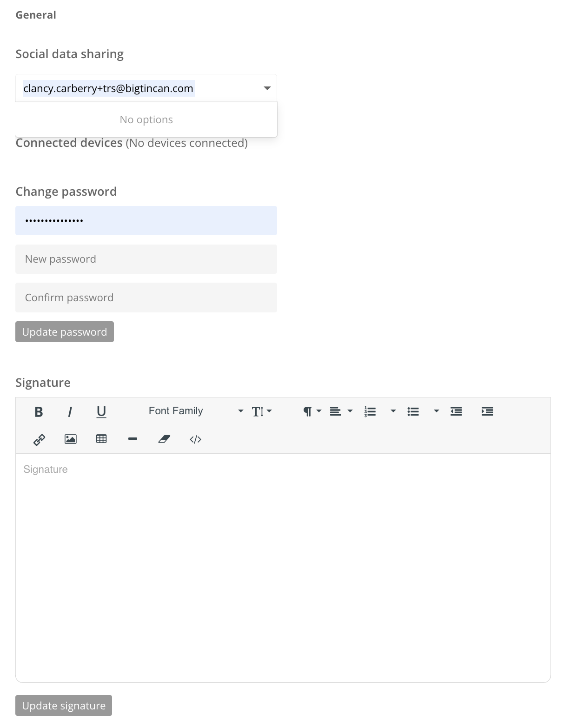Open the font size selector
This screenshot has width=570, height=728.
pos(262,411)
